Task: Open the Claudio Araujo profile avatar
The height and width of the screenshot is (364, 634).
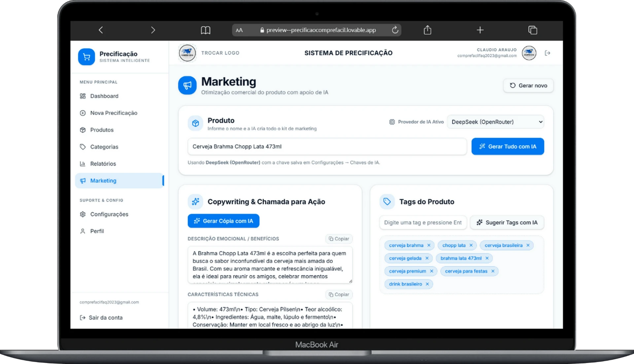Action: click(529, 53)
